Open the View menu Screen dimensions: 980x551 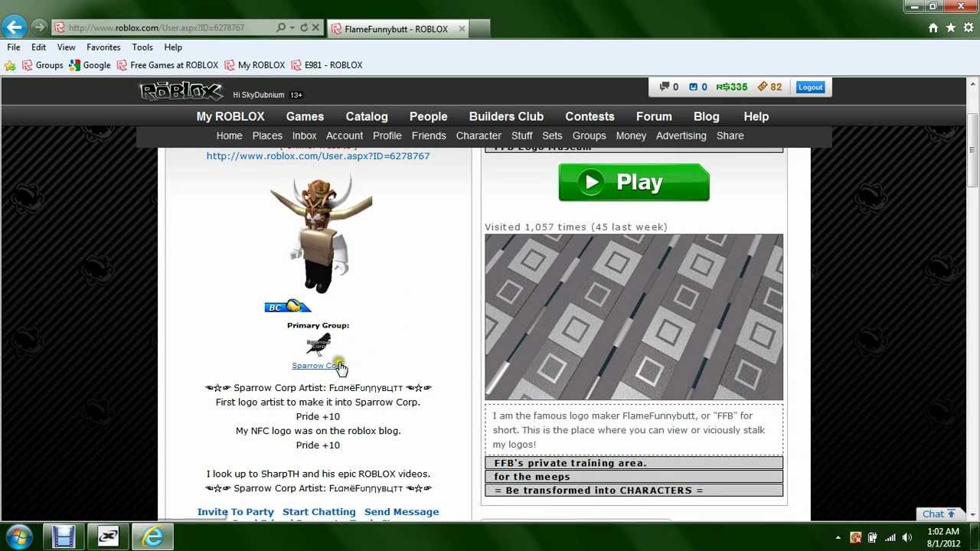[x=67, y=47]
